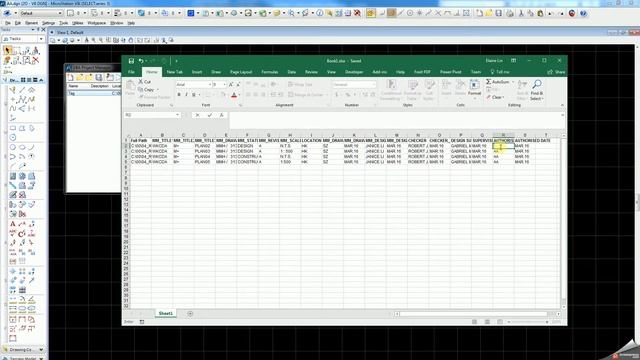Switch to the Insert ribbon tab
Screen dimensions: 640x360
(x=197, y=72)
